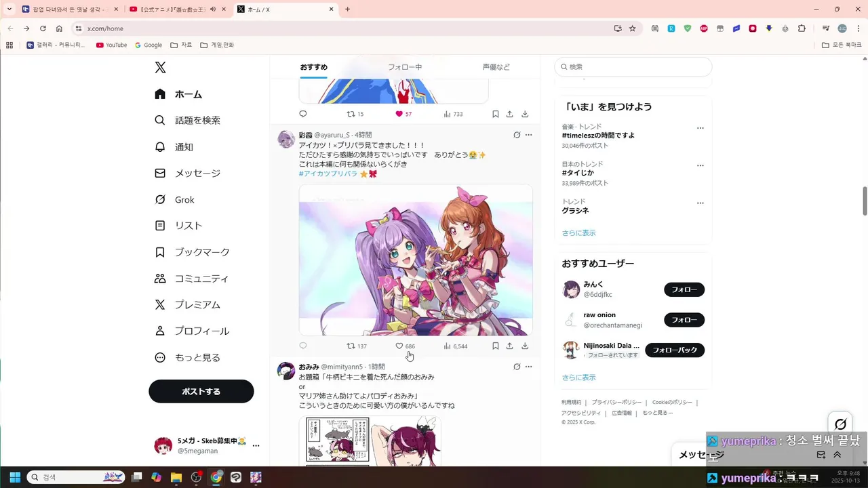Download media from the top post
The width and height of the screenshot is (868, 488).
click(x=525, y=114)
